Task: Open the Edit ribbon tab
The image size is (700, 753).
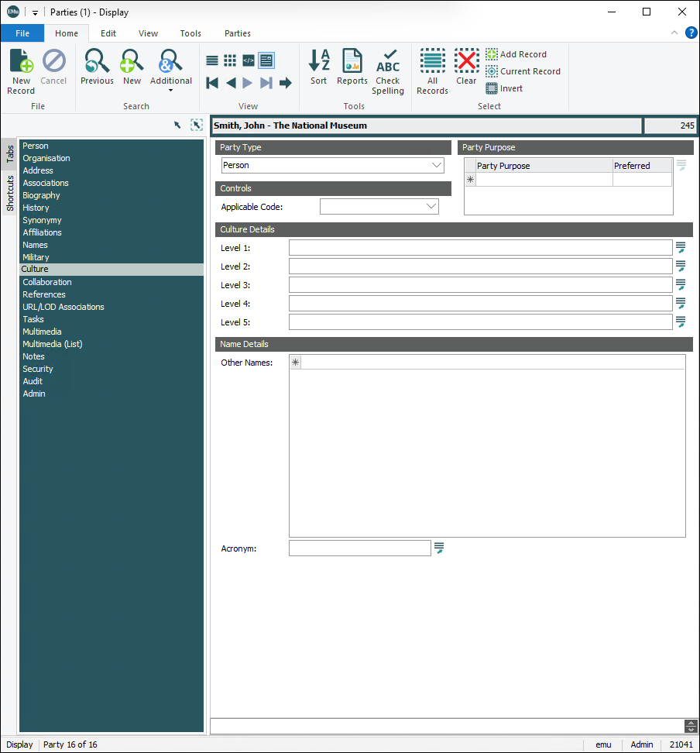Action: (108, 33)
